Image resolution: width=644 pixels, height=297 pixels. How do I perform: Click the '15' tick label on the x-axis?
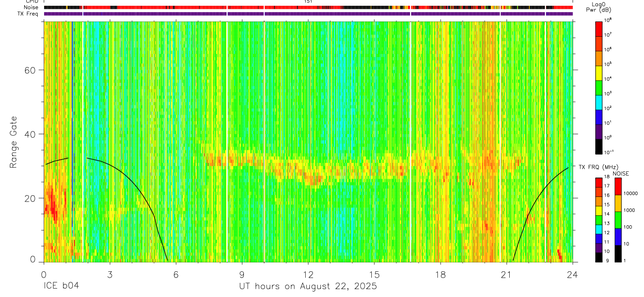point(374,274)
